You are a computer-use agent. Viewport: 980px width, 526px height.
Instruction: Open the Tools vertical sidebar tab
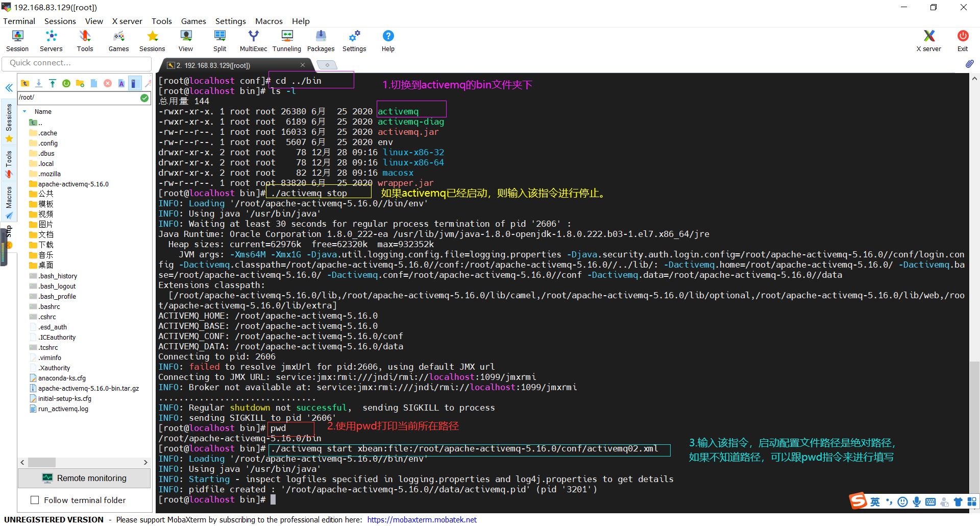coord(9,163)
